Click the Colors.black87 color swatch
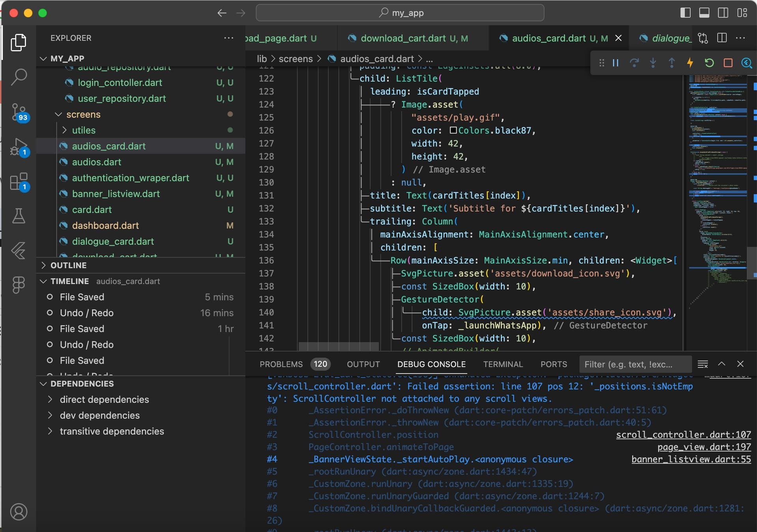757x532 pixels. coord(453,131)
